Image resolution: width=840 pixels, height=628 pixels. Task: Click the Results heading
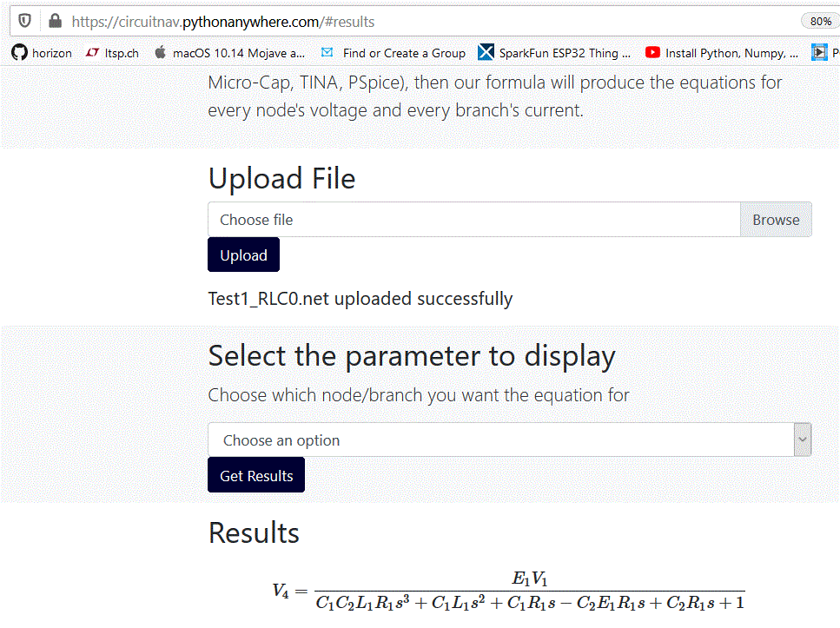click(254, 532)
